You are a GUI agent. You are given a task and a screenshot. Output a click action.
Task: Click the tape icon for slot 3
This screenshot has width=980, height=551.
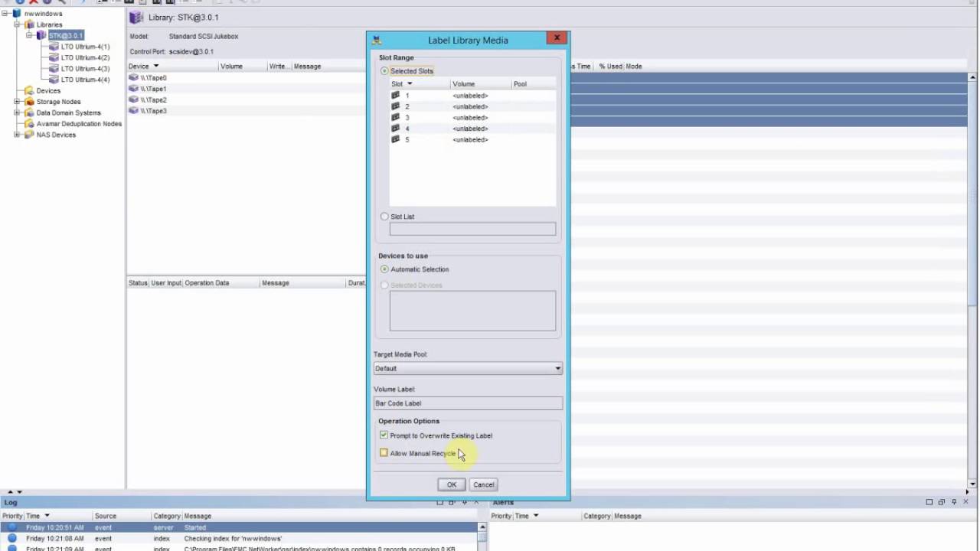point(396,117)
